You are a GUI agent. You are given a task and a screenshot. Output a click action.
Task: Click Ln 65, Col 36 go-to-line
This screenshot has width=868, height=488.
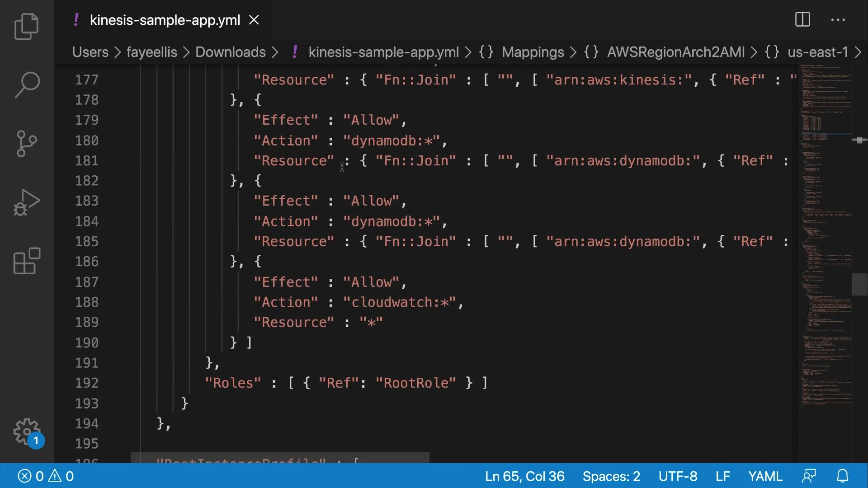coord(524,476)
